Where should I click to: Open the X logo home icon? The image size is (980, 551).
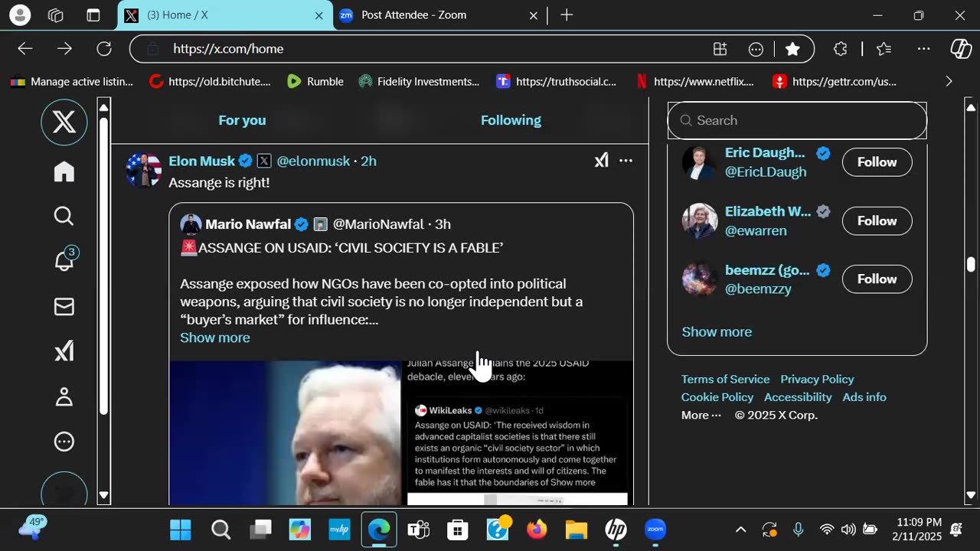[x=64, y=122]
